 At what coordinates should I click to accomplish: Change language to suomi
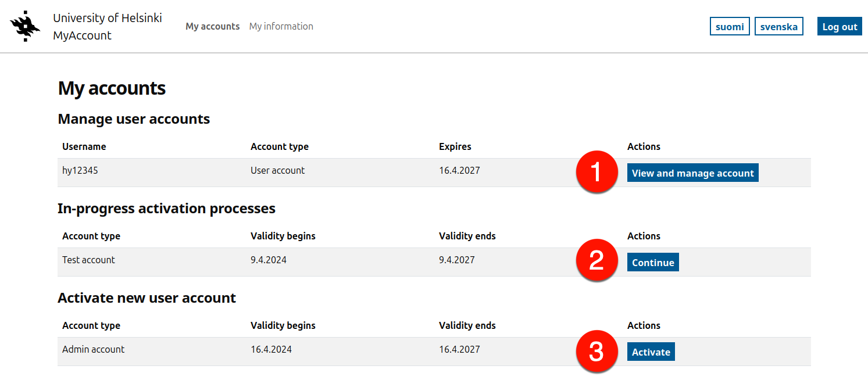point(730,27)
